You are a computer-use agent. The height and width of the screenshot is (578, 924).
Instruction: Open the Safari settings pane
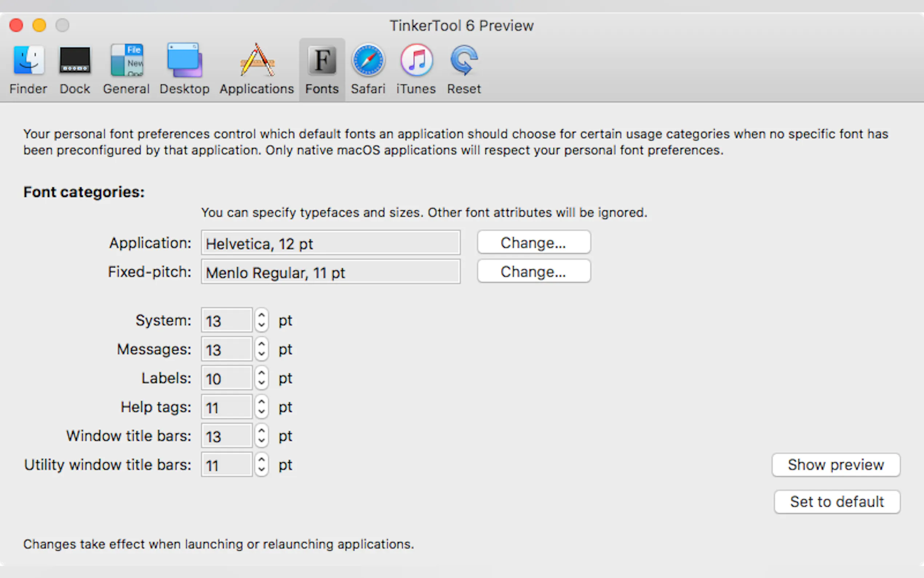point(368,69)
